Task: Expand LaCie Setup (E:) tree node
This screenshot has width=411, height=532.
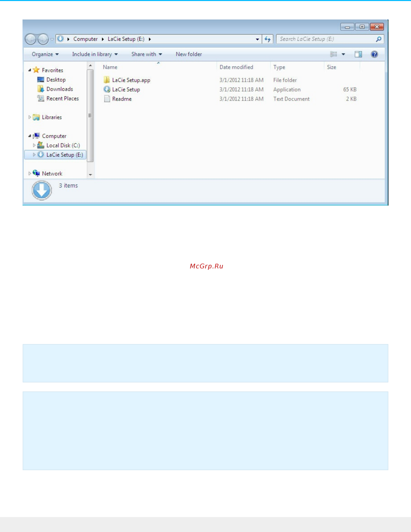Action: (34, 155)
